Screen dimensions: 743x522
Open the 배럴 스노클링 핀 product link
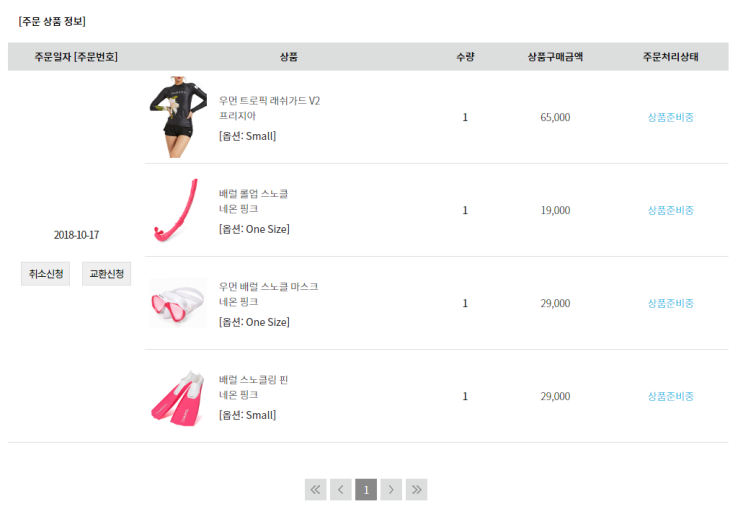[x=253, y=380]
